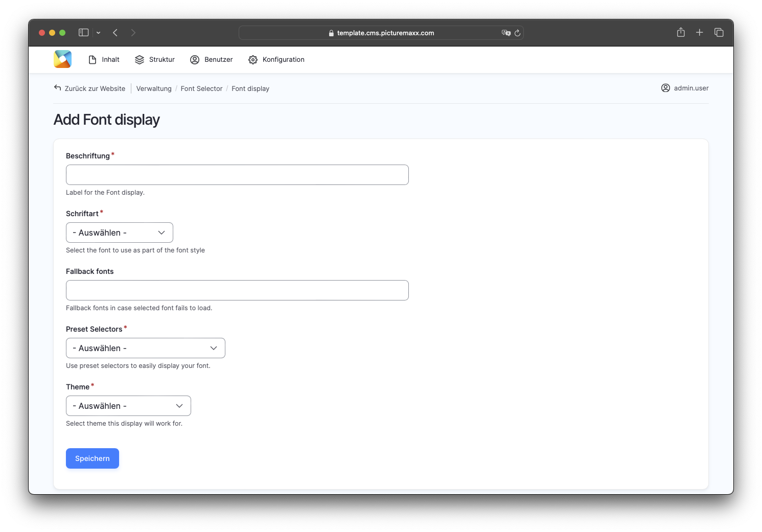Open the Struktur menu
This screenshot has height=532, width=762.
coord(155,60)
